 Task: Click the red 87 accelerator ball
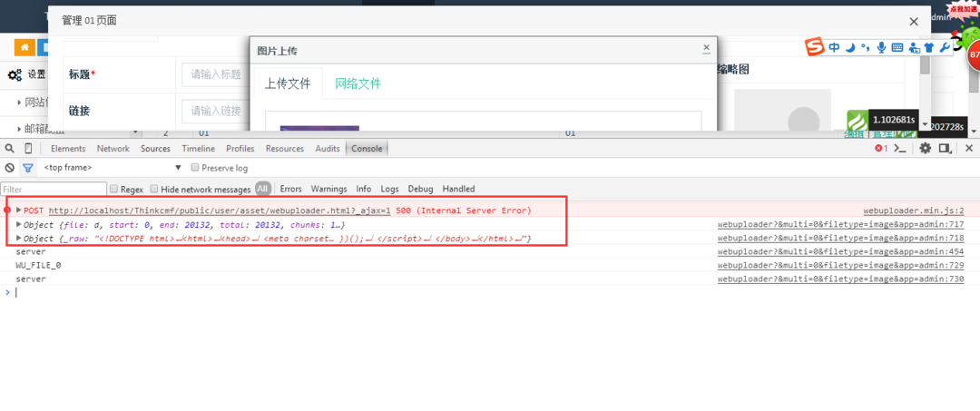[x=974, y=56]
